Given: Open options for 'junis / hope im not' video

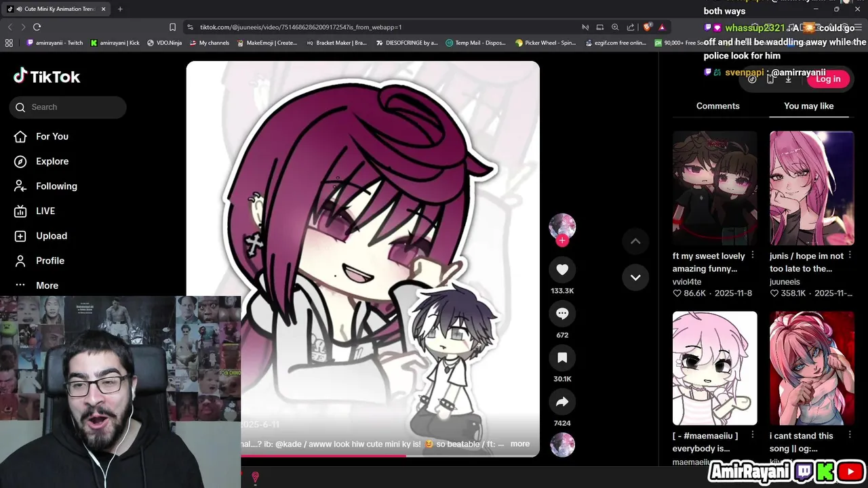Looking at the screenshot, I should 849,256.
